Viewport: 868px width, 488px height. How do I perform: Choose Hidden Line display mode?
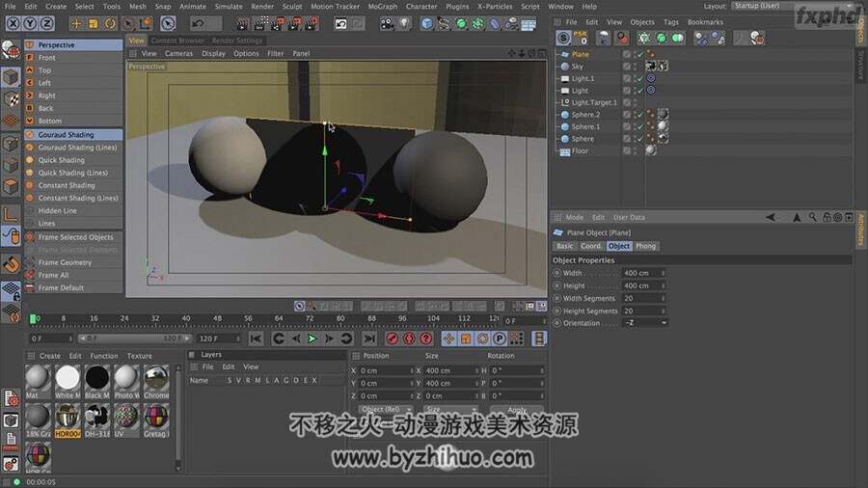pos(58,211)
